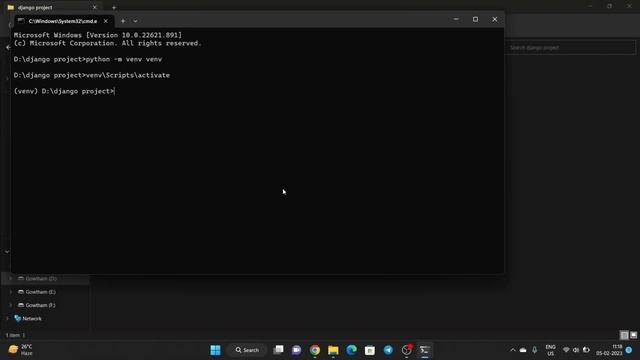Click the prompt line (venv) D:\django project>
The image size is (640, 360).
click(64, 91)
